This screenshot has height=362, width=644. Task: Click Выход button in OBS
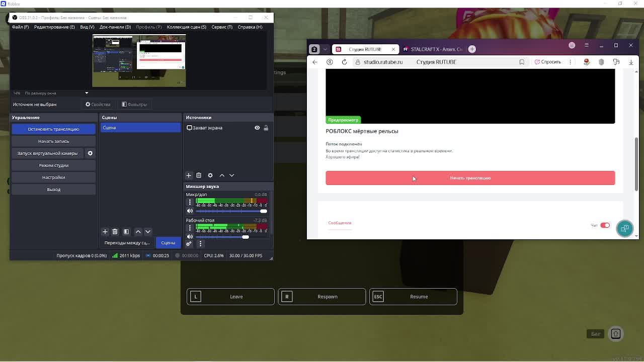53,190
